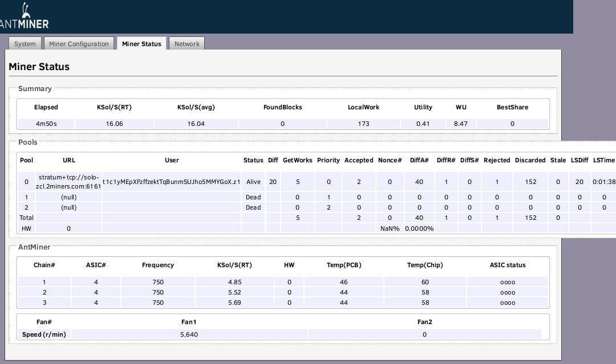Click the Miner Status page heading
This screenshot has width=616, height=364.
39,67
